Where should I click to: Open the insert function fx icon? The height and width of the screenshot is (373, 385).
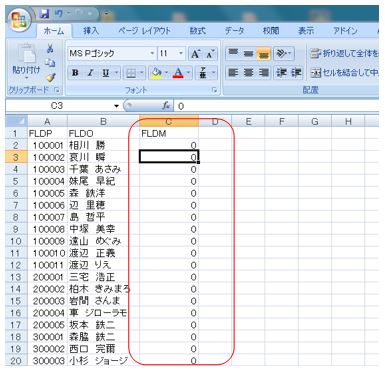(x=166, y=106)
